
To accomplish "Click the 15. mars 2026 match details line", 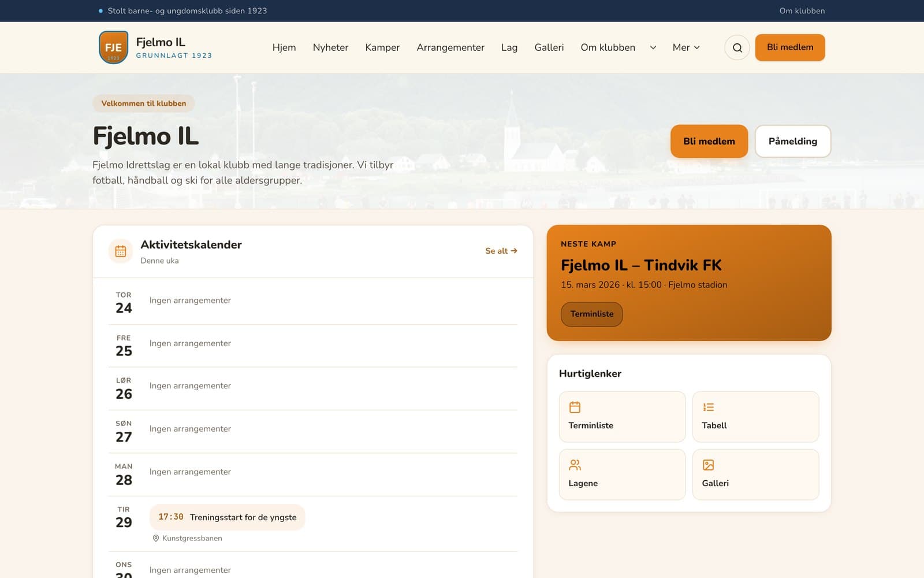I will coord(644,285).
